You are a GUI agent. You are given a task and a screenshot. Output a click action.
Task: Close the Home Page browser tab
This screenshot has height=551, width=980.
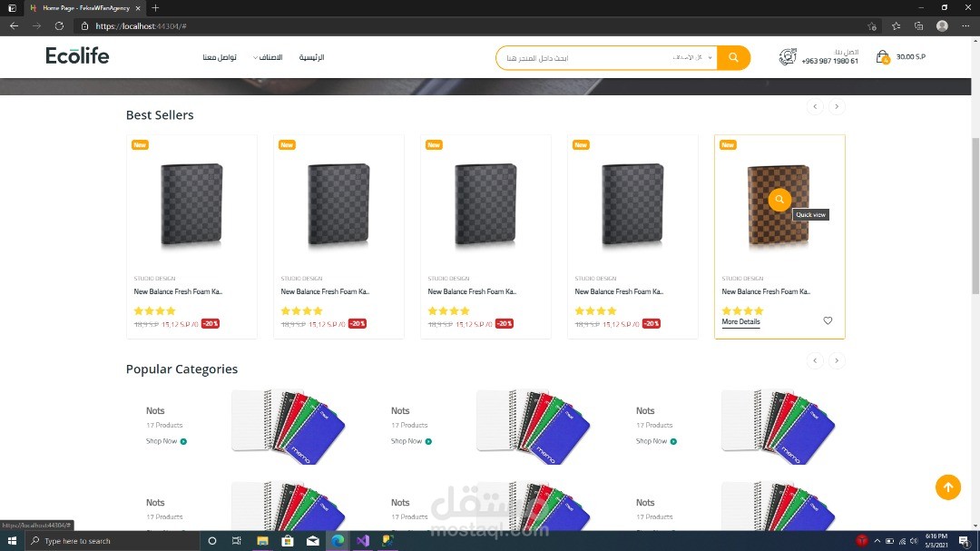click(138, 8)
